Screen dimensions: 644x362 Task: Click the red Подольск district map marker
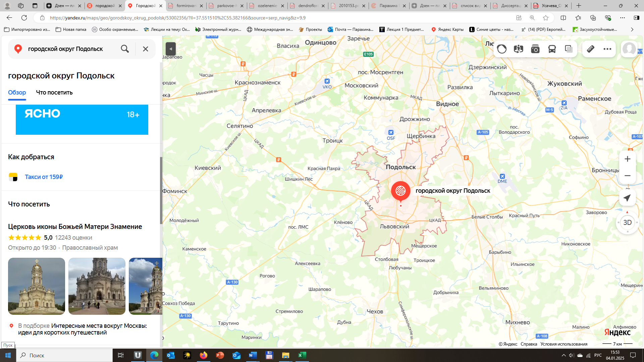[x=400, y=191]
